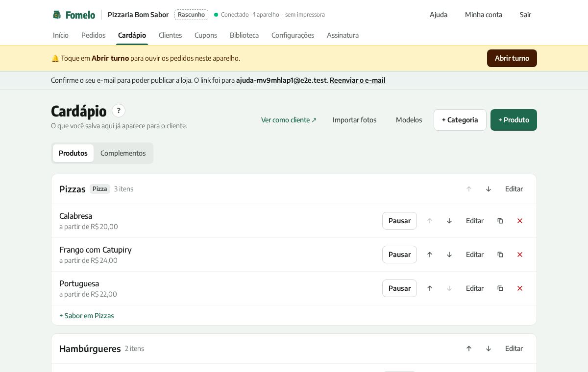
Task: Move Pizzas category up with arrow
Action: [x=469, y=189]
